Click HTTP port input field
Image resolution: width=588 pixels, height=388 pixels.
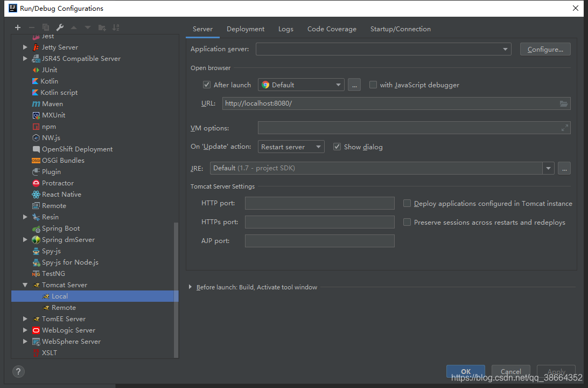(319, 203)
